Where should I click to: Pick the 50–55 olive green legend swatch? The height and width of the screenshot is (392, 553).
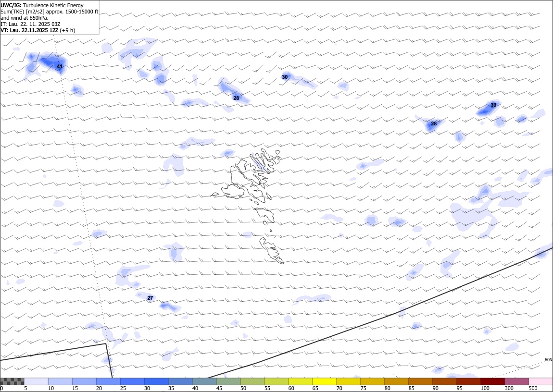pos(252,381)
